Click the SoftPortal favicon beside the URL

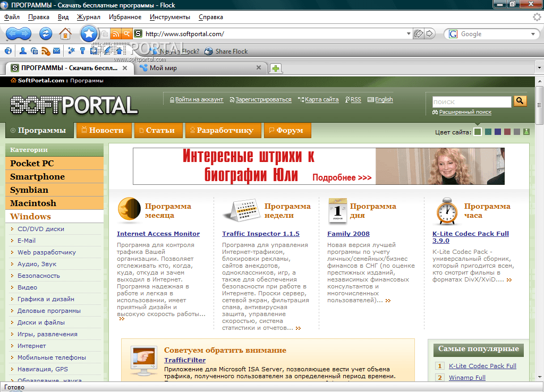(x=138, y=33)
